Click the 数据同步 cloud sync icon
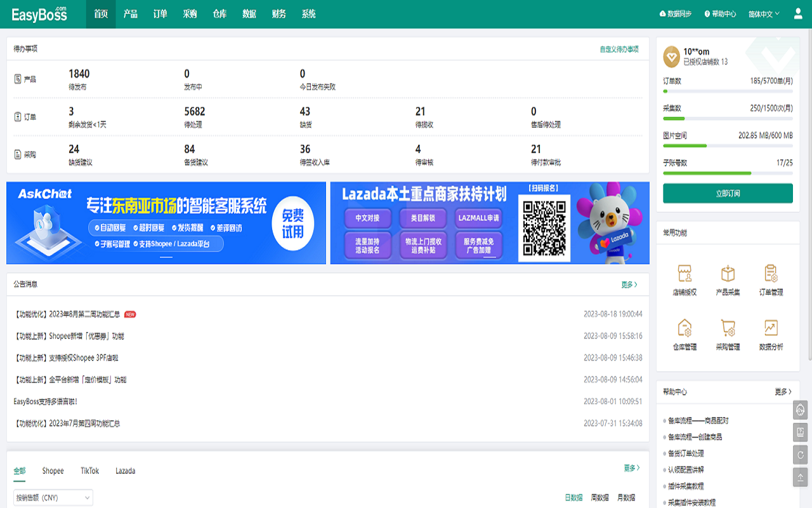 [x=663, y=13]
